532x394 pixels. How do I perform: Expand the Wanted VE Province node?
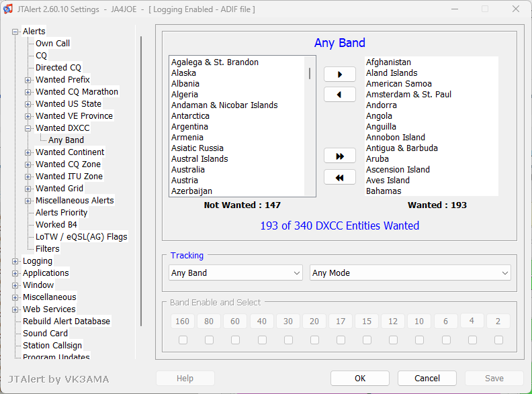28,116
